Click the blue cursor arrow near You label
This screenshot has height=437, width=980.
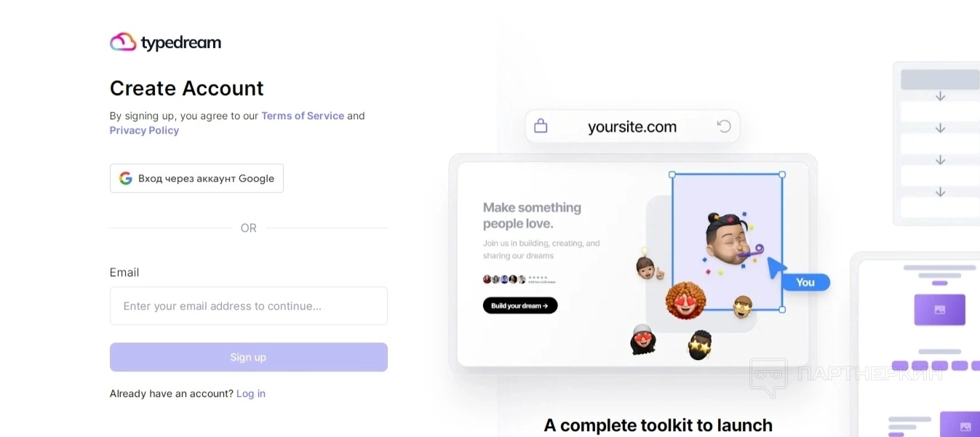(x=776, y=268)
